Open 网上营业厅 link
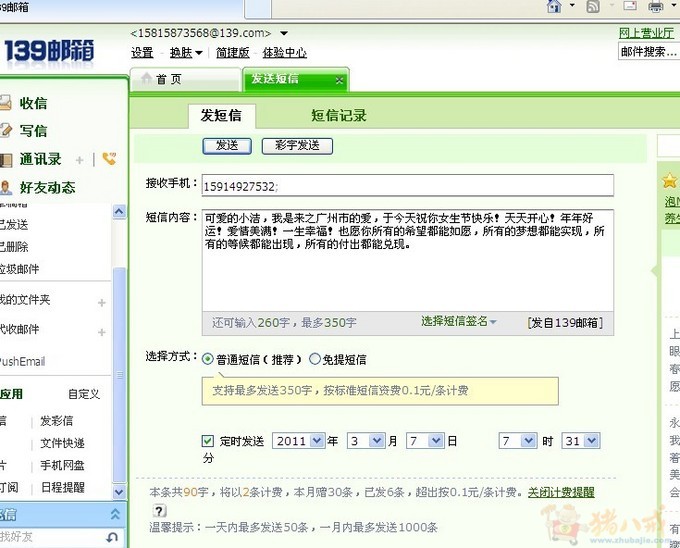The width and height of the screenshot is (680, 548). [x=646, y=33]
